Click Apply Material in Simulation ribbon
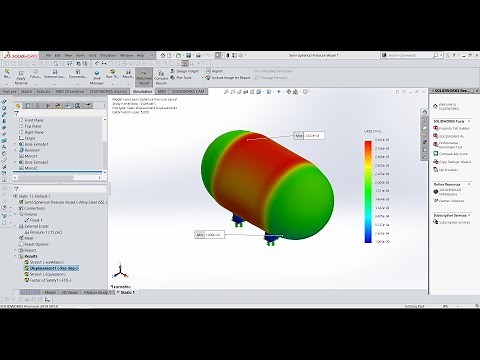The image size is (480, 360). (x=21, y=77)
